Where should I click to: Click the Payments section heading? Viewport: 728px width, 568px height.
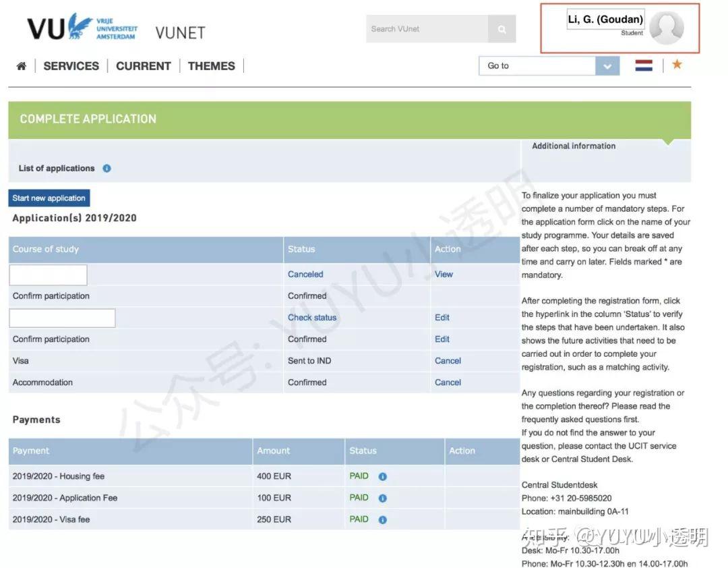(36, 420)
